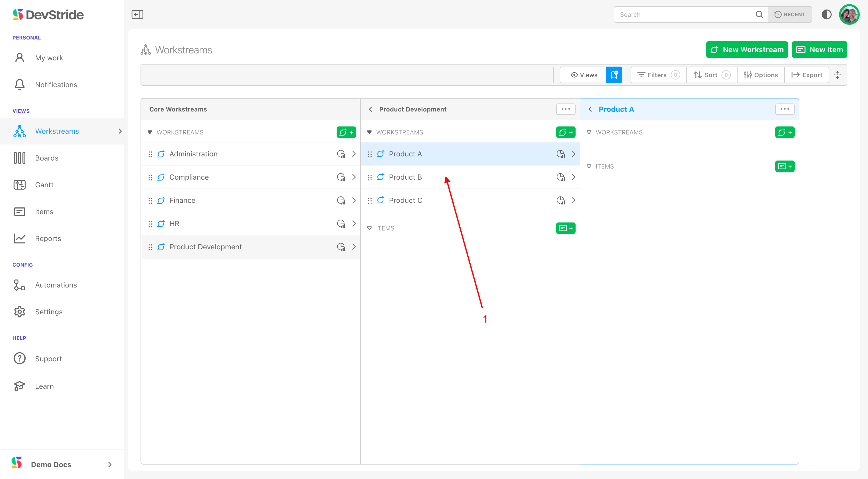The image size is (868, 479).
Task: Click the user profile avatar
Action: [x=849, y=14]
